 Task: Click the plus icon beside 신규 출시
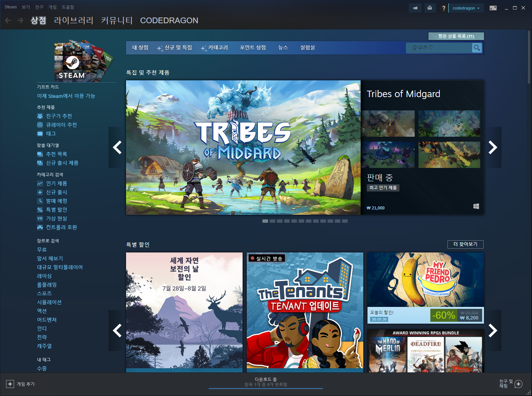(40, 192)
